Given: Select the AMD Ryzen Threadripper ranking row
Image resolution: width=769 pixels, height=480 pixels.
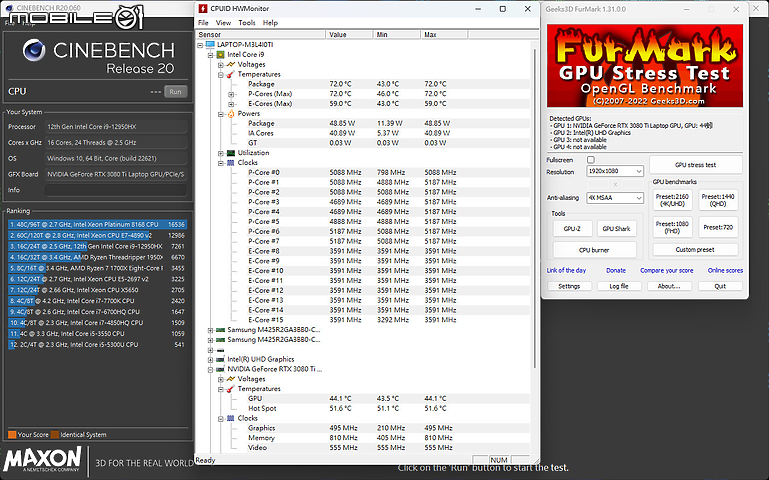Looking at the screenshot, I should 98,257.
